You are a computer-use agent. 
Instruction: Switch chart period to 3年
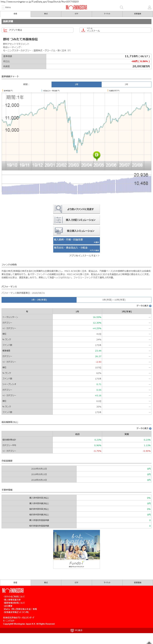click(126, 85)
